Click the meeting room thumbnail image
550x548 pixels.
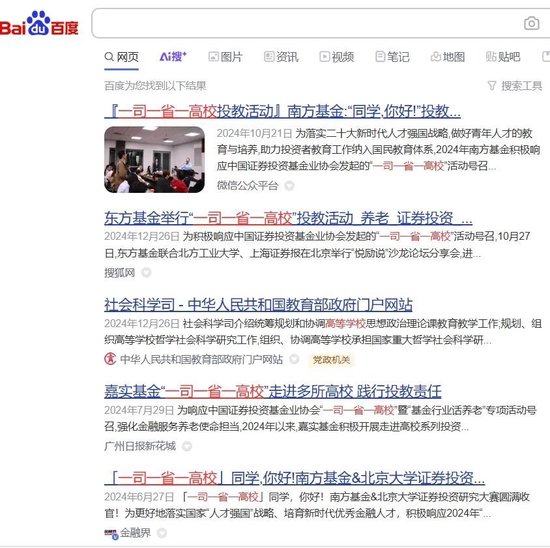pyautogui.click(x=154, y=160)
